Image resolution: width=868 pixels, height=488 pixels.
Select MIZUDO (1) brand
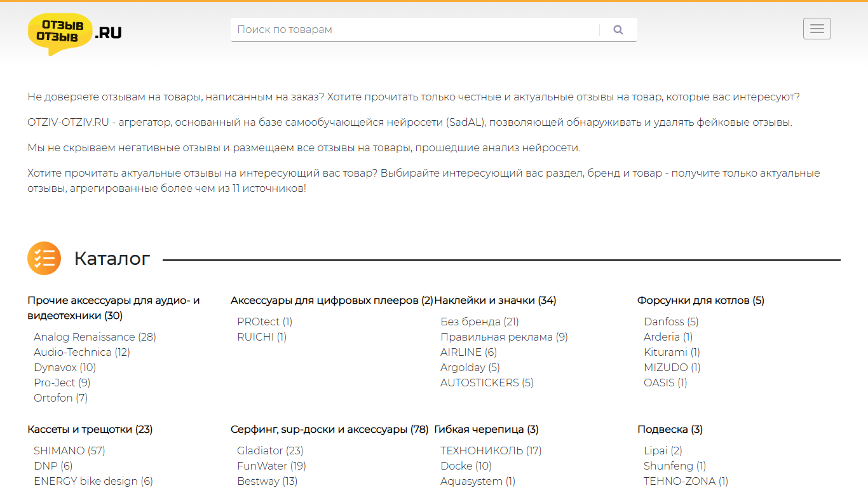point(672,367)
